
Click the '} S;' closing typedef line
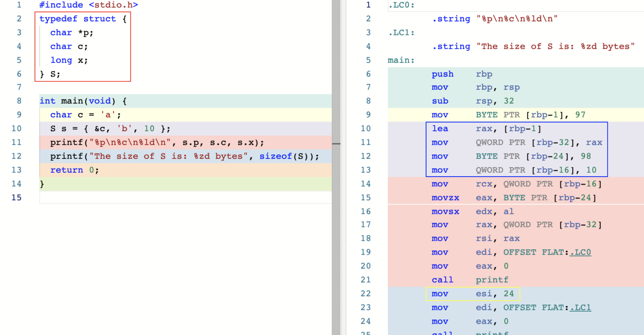(50, 74)
